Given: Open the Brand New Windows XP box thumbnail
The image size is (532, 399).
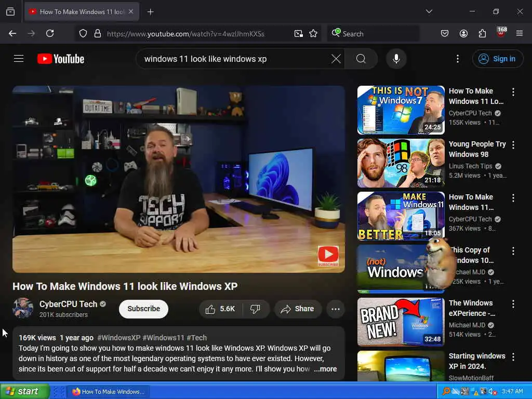Looking at the screenshot, I should point(401,322).
